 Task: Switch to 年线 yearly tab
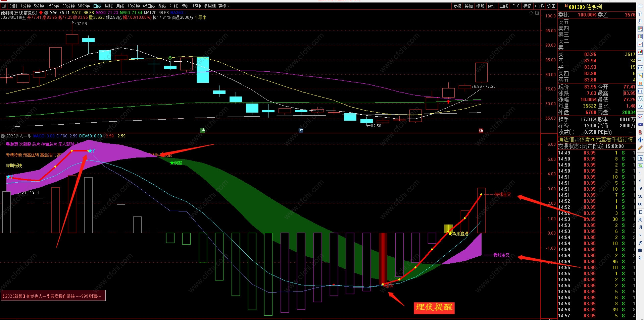[x=174, y=6]
